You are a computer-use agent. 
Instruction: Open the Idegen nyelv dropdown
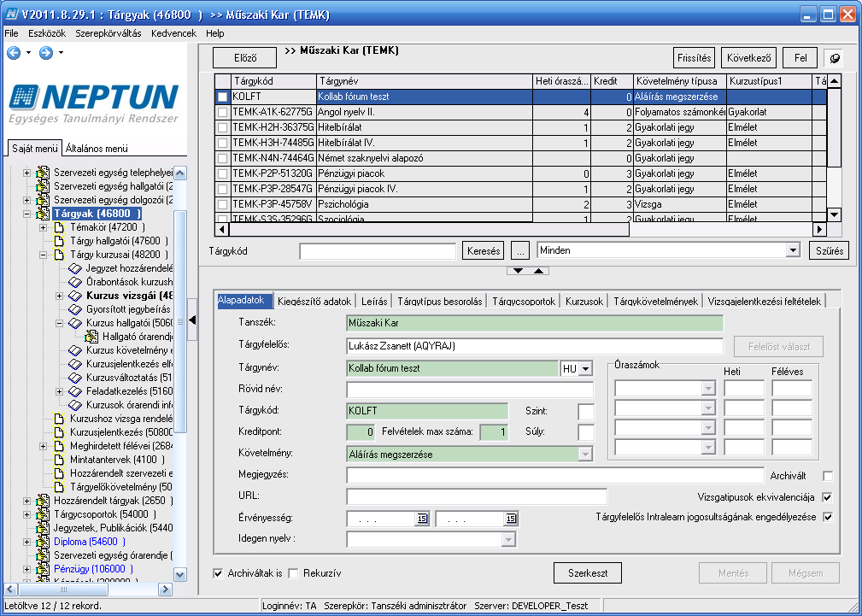pyautogui.click(x=508, y=540)
